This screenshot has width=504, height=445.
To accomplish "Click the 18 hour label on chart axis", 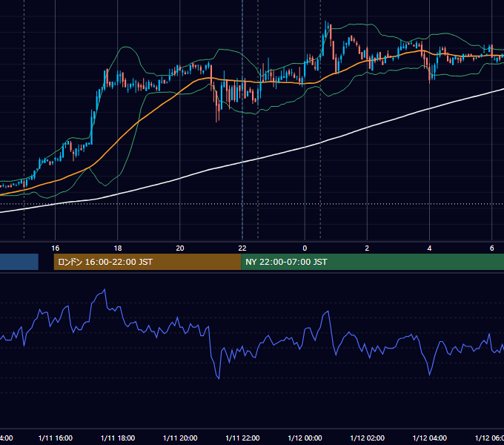I will [x=118, y=248].
